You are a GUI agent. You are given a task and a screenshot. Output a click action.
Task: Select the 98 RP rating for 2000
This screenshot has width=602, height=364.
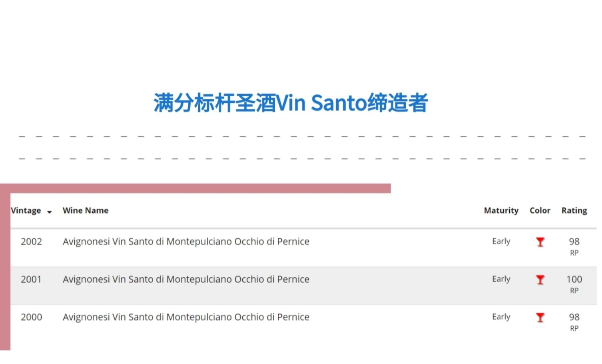pyautogui.click(x=574, y=321)
